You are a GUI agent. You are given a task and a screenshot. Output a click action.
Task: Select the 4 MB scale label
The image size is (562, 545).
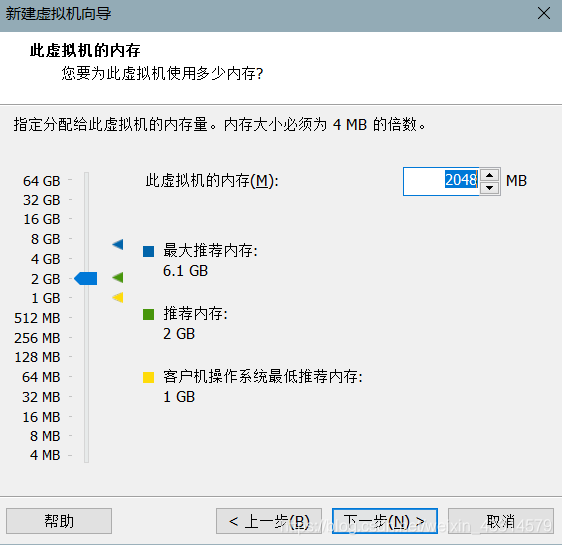point(45,455)
